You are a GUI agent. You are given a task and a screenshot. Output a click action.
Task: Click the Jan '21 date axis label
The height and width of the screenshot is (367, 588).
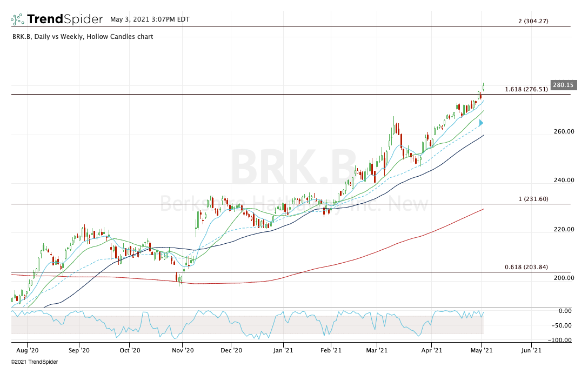click(283, 350)
